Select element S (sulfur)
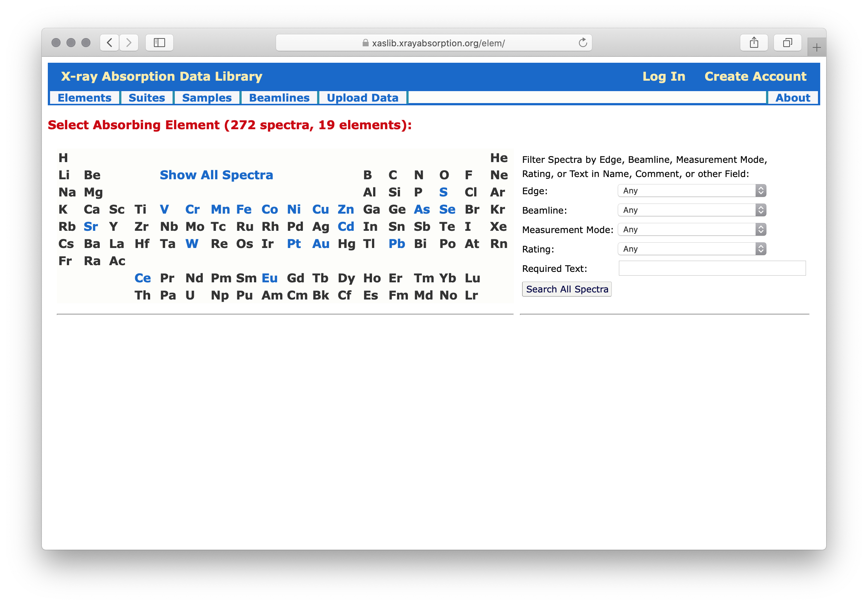This screenshot has height=605, width=868. pos(443,192)
